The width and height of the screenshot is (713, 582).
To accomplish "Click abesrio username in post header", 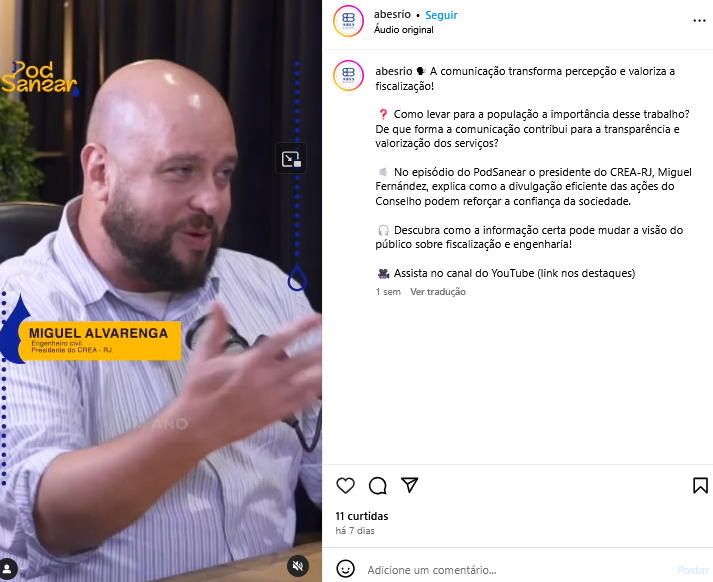I will (x=392, y=15).
